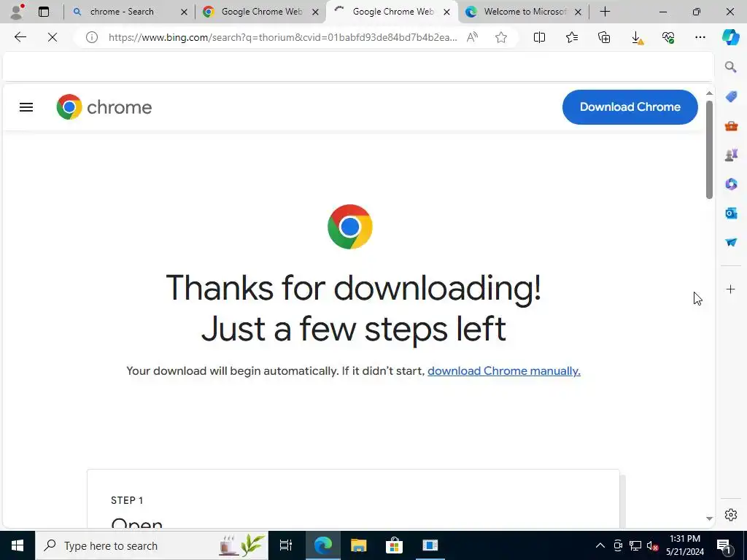View site information icon in address bar
This screenshot has height=560, width=747.
(91, 37)
